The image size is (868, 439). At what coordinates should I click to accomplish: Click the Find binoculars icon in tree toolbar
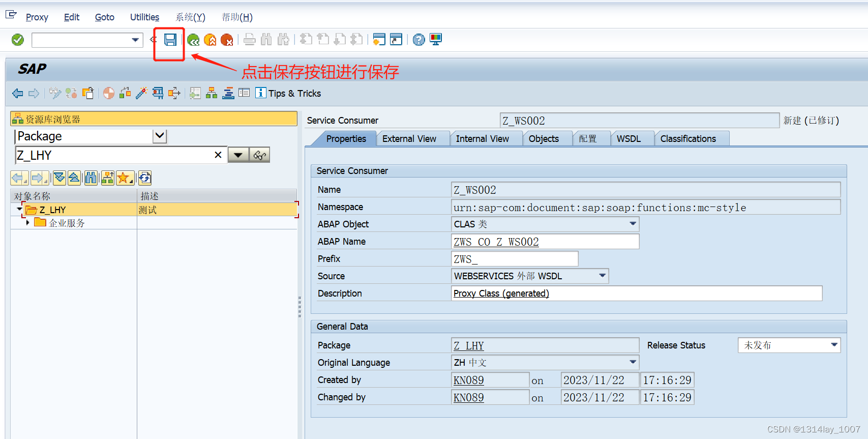click(91, 178)
